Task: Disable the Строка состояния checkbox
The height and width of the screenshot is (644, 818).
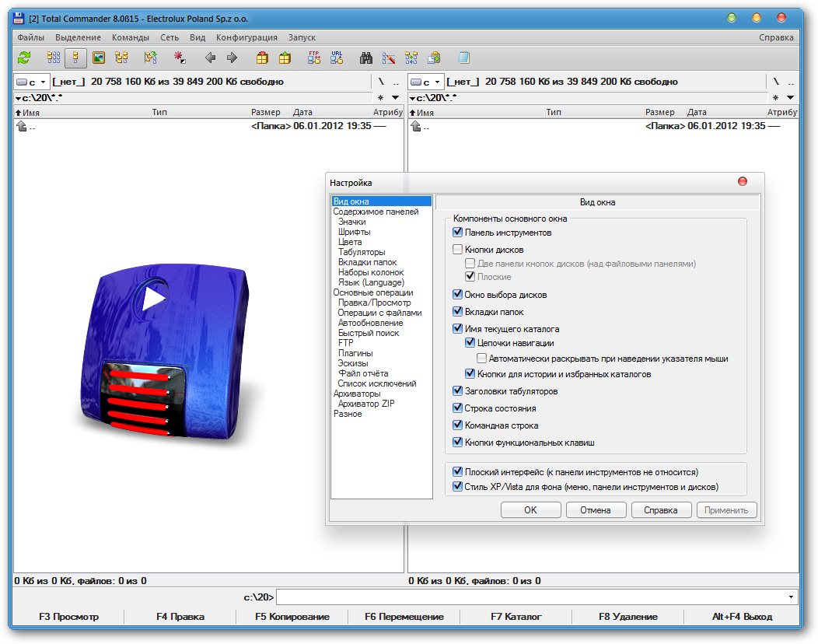Action: point(457,408)
